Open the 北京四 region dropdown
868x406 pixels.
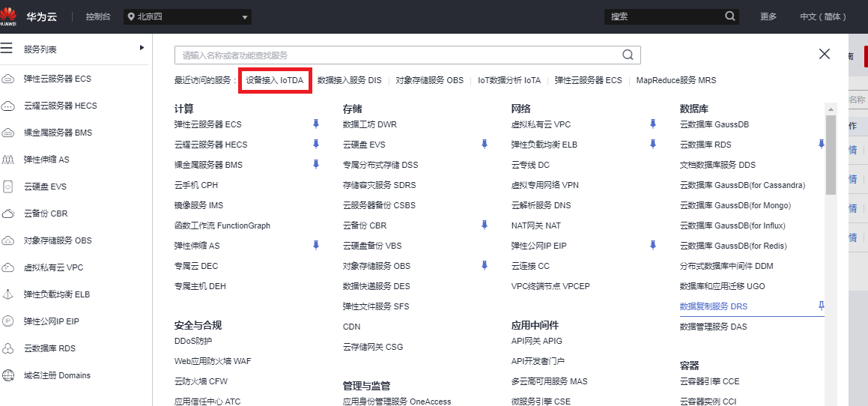pyautogui.click(x=188, y=17)
